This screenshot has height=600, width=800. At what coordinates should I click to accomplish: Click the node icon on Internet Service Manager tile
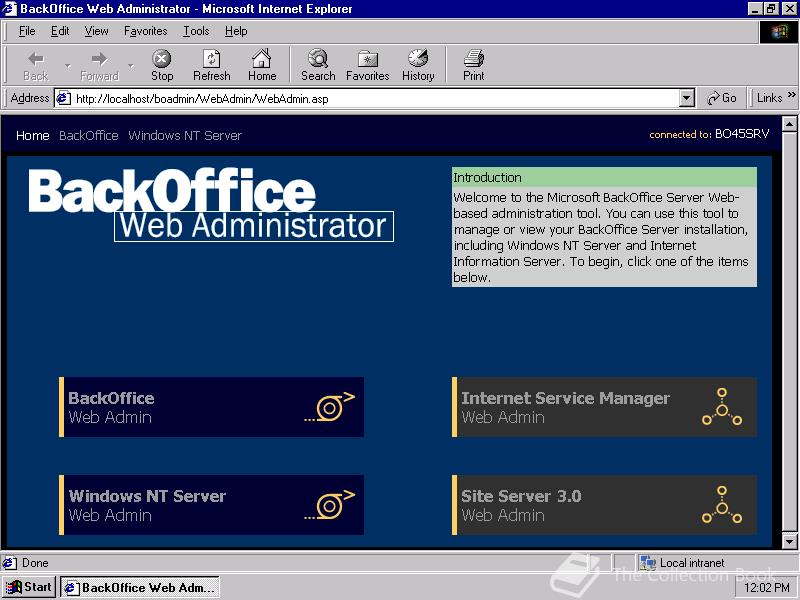click(x=721, y=407)
